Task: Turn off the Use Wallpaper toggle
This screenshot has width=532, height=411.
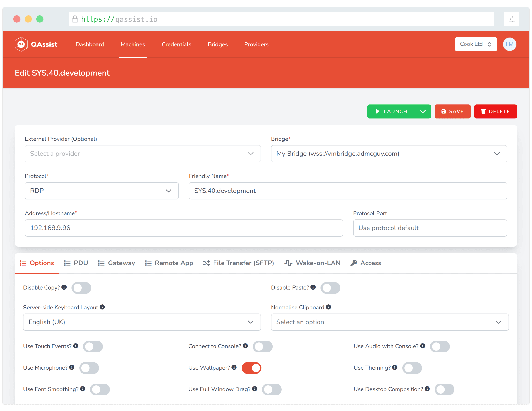Action: click(x=251, y=368)
